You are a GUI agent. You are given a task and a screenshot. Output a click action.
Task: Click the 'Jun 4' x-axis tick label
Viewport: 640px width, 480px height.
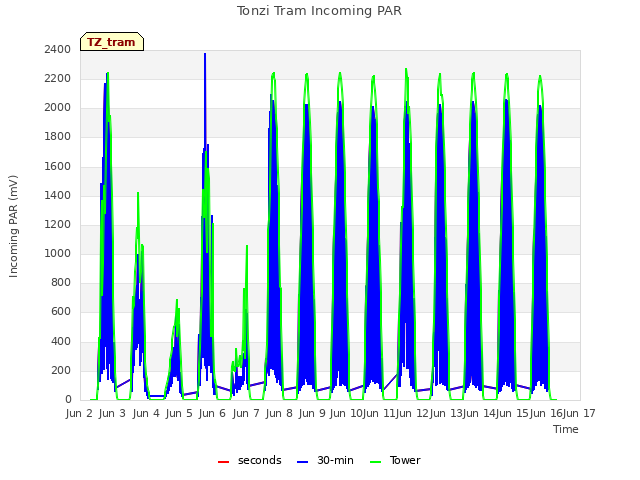pos(146,413)
